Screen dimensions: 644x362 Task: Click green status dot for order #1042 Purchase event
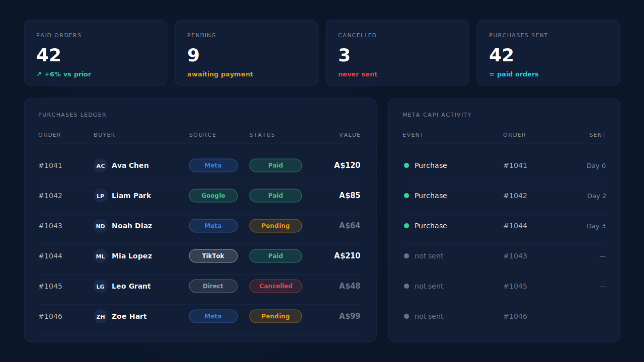coord(407,196)
